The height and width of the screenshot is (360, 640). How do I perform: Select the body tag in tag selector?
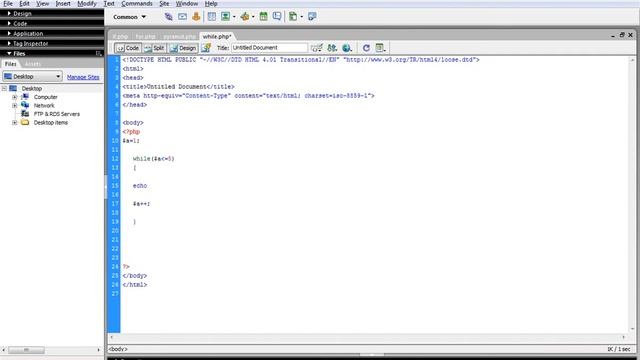point(118,349)
